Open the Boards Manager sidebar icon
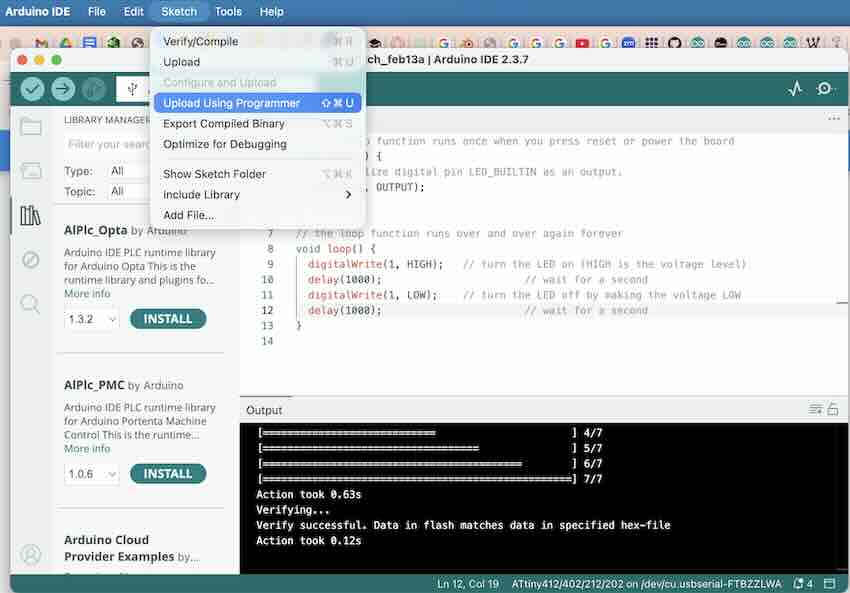This screenshot has width=850, height=593. coord(30,171)
